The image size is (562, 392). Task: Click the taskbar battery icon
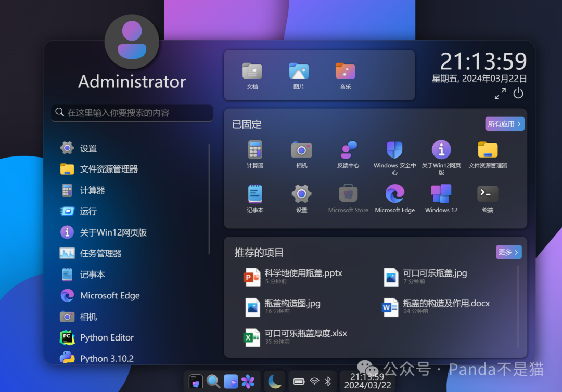(299, 382)
